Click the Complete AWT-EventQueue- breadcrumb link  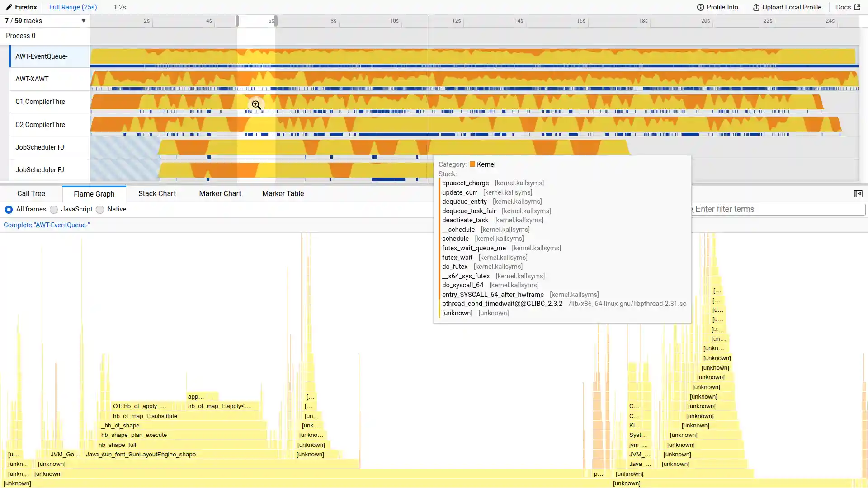click(x=47, y=225)
